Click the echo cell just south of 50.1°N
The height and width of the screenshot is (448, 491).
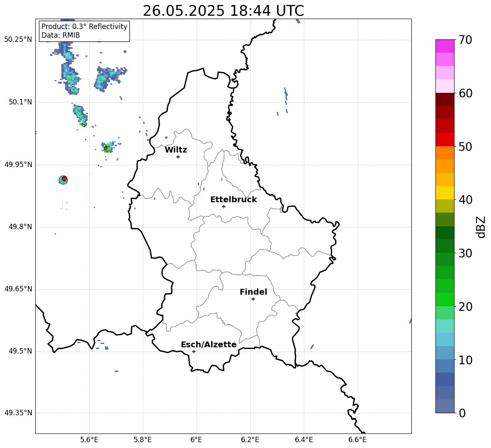[x=80, y=116]
